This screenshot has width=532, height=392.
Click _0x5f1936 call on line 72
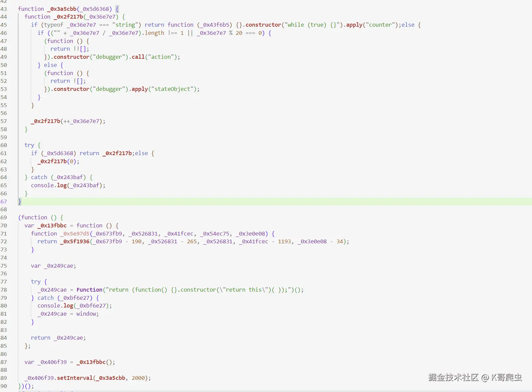tap(75, 241)
